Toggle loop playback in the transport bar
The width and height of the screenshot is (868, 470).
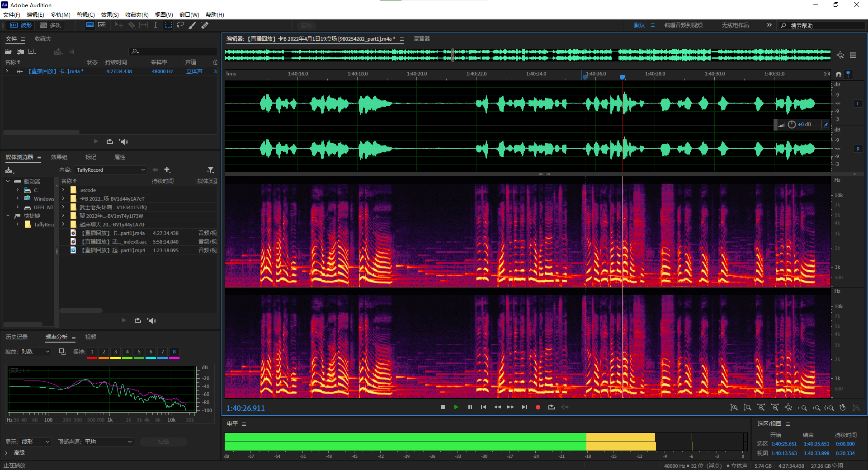tap(552, 407)
